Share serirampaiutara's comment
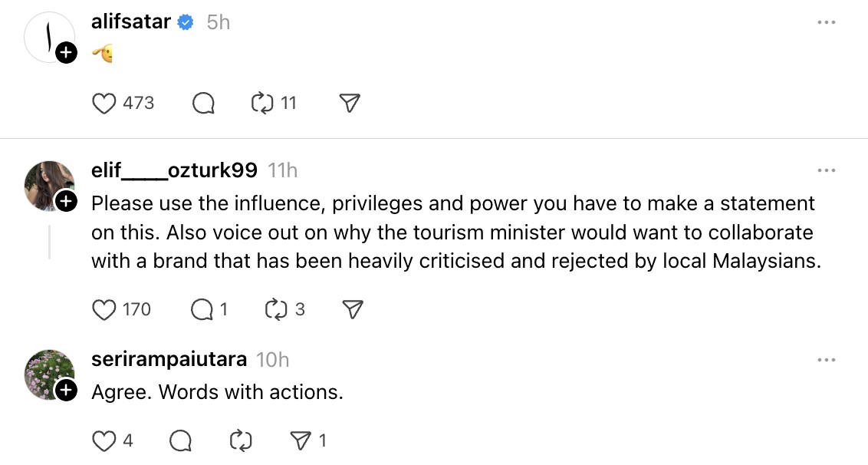This screenshot has width=868, height=465. pyautogui.click(x=300, y=440)
